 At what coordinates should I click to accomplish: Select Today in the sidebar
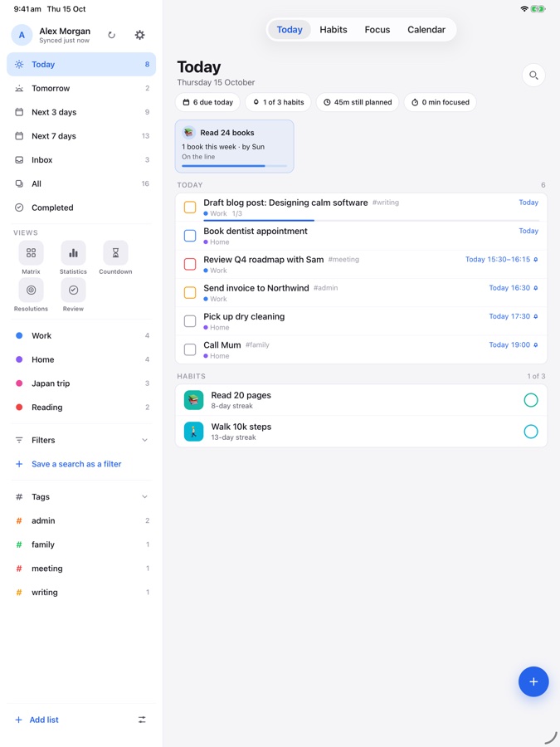pyautogui.click(x=81, y=64)
